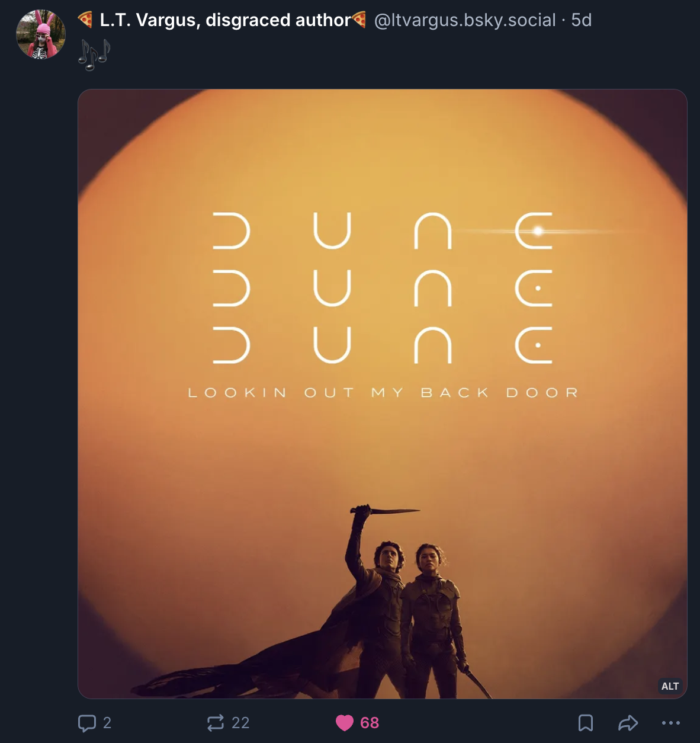700x743 pixels.
Task: Click the like count showing 68
Action: point(370,723)
